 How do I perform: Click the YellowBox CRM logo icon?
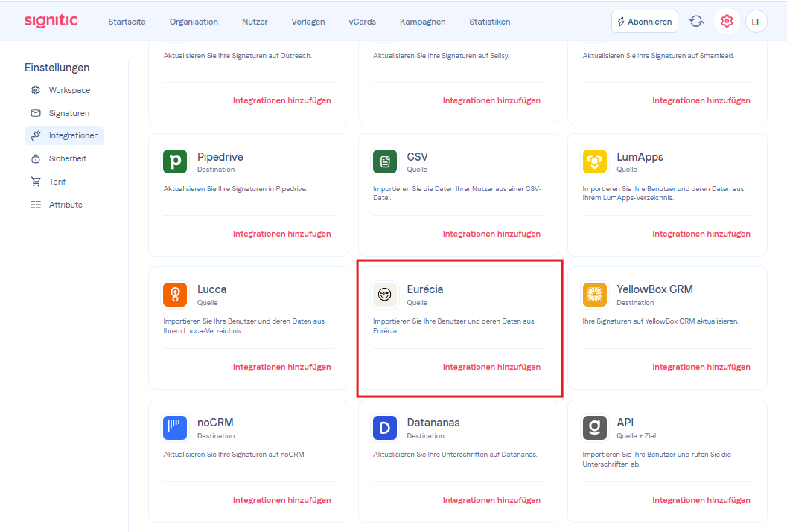[x=594, y=295]
